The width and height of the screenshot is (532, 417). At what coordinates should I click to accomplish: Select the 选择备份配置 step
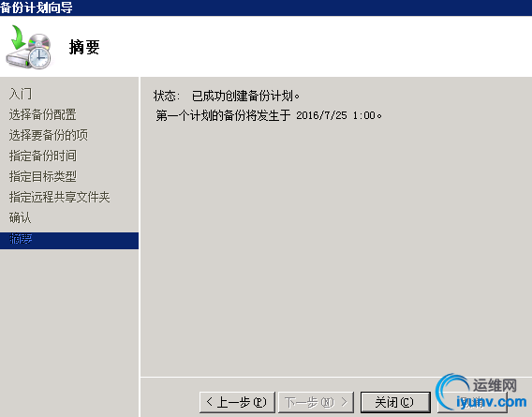click(43, 114)
